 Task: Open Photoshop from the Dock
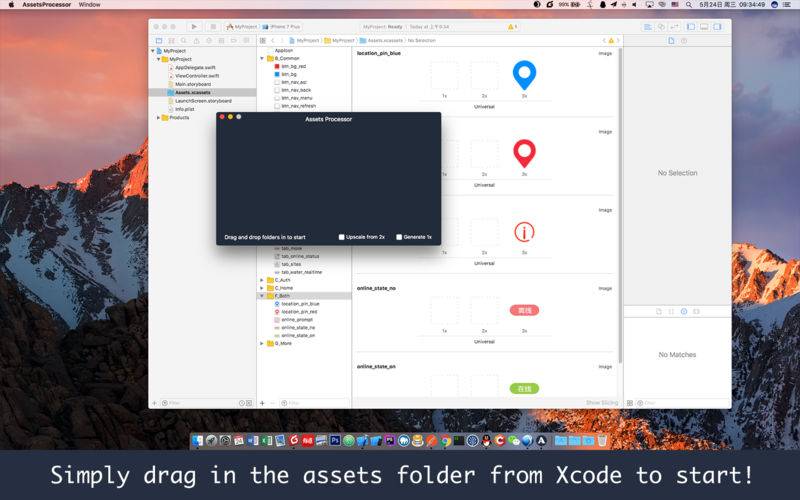(x=335, y=440)
